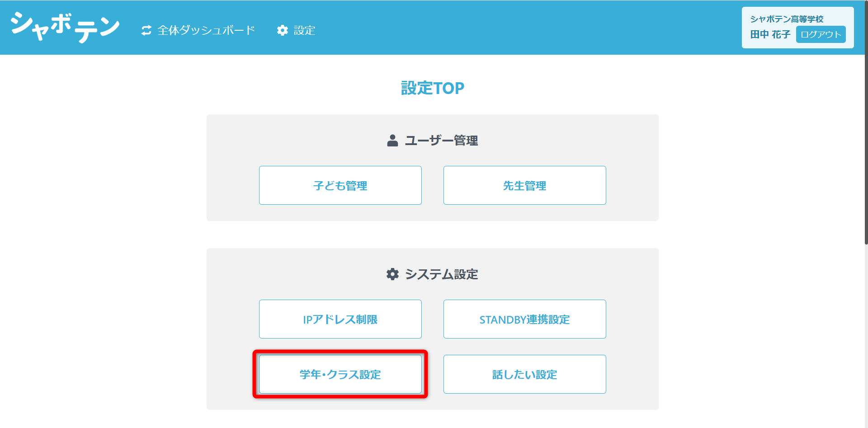The height and width of the screenshot is (428, 868).
Task: Click the sync arrows icon beside 全体ダッシュボード
Action: tap(146, 30)
